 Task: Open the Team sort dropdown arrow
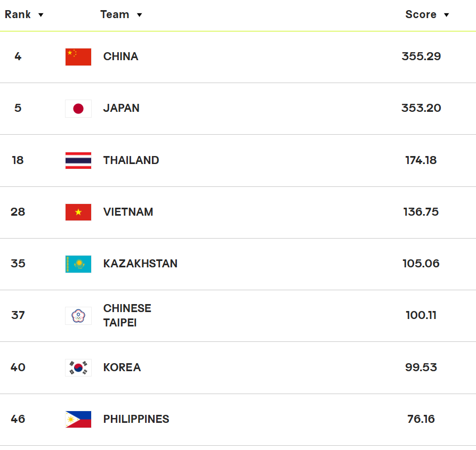click(139, 15)
